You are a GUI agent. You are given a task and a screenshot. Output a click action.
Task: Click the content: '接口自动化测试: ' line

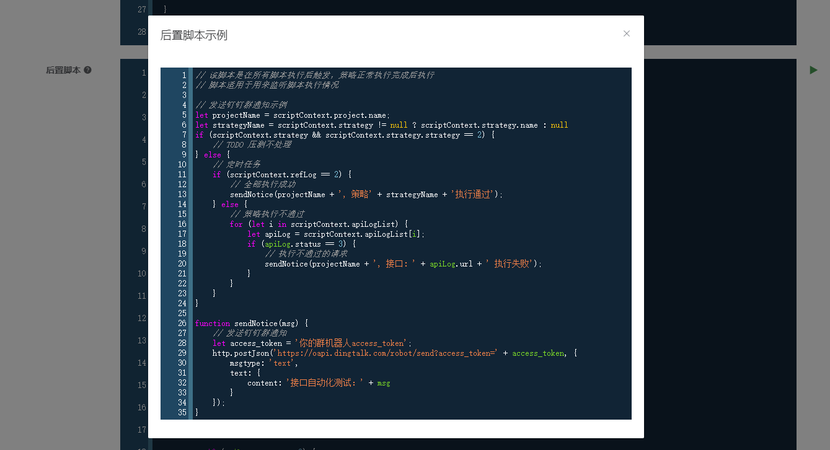319,383
